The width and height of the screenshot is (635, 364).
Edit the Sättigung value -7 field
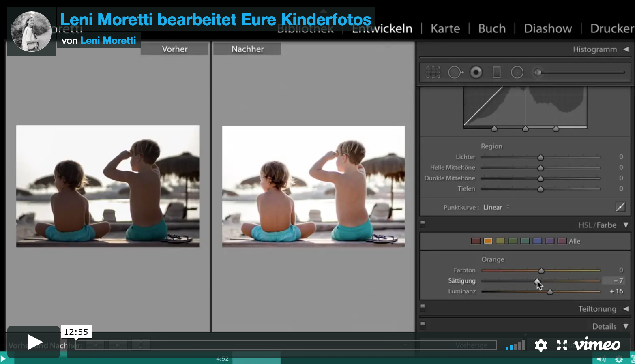[x=613, y=280]
